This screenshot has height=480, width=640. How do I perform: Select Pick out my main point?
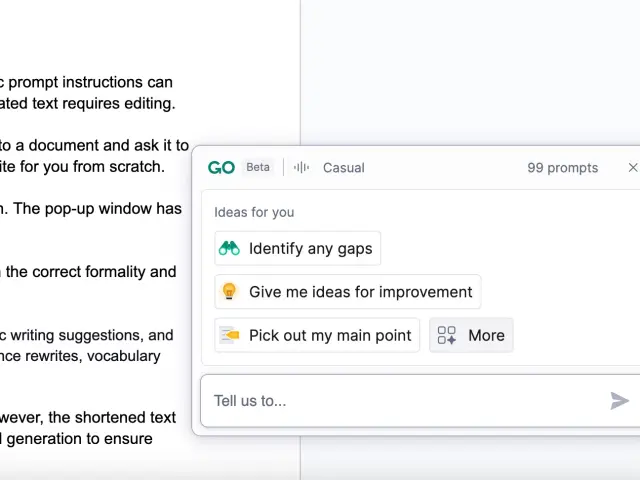point(330,335)
